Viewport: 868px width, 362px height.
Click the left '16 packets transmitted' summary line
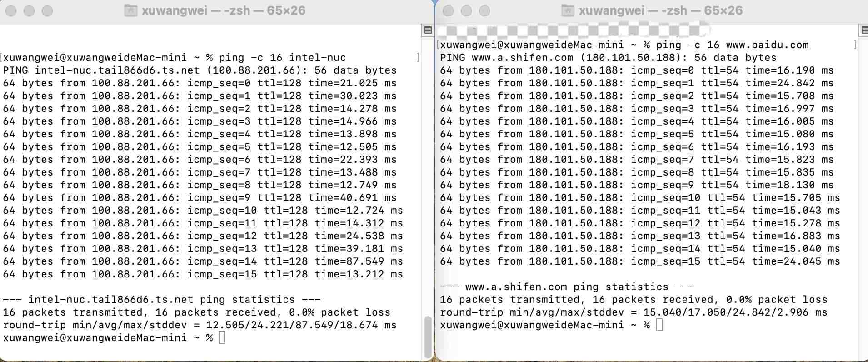pyautogui.click(x=197, y=312)
